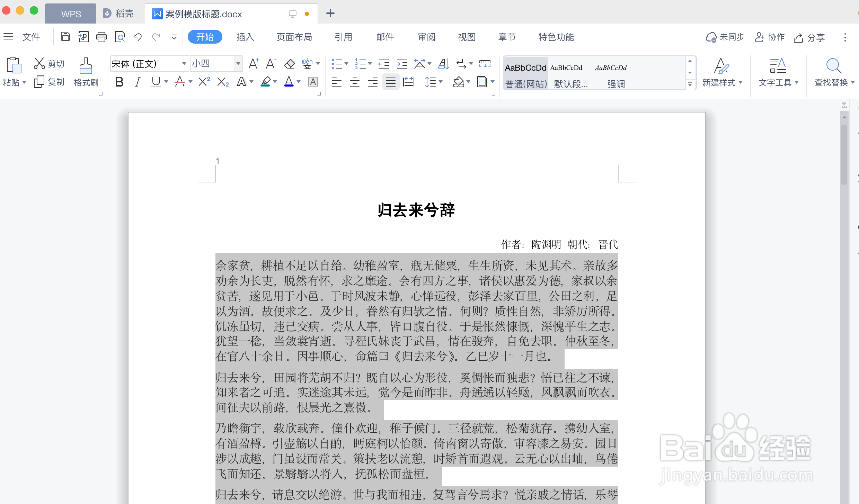Click the Copy (复制) button
859x504 pixels.
[49, 82]
